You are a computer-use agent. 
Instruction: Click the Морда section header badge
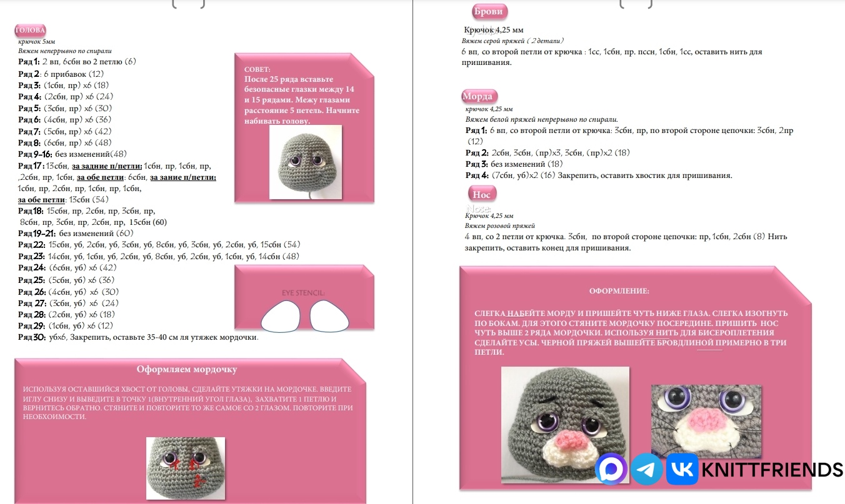tap(479, 96)
